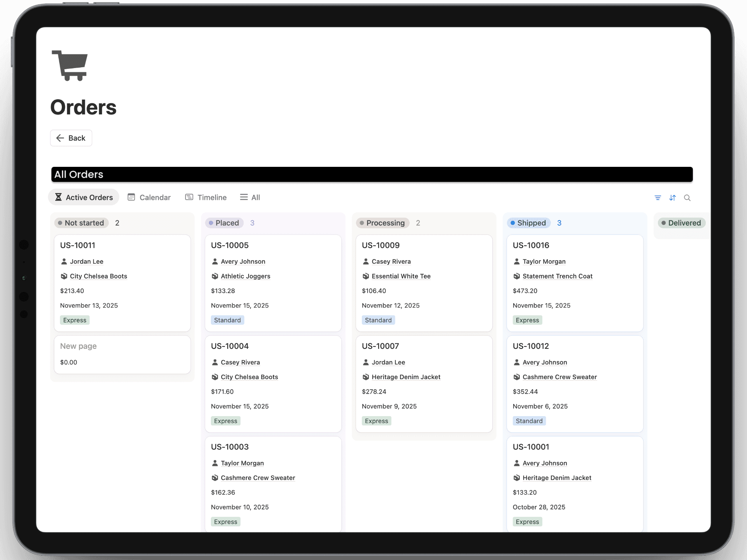The image size is (747, 560).
Task: Click the filter icon in toolbar
Action: 658,198
